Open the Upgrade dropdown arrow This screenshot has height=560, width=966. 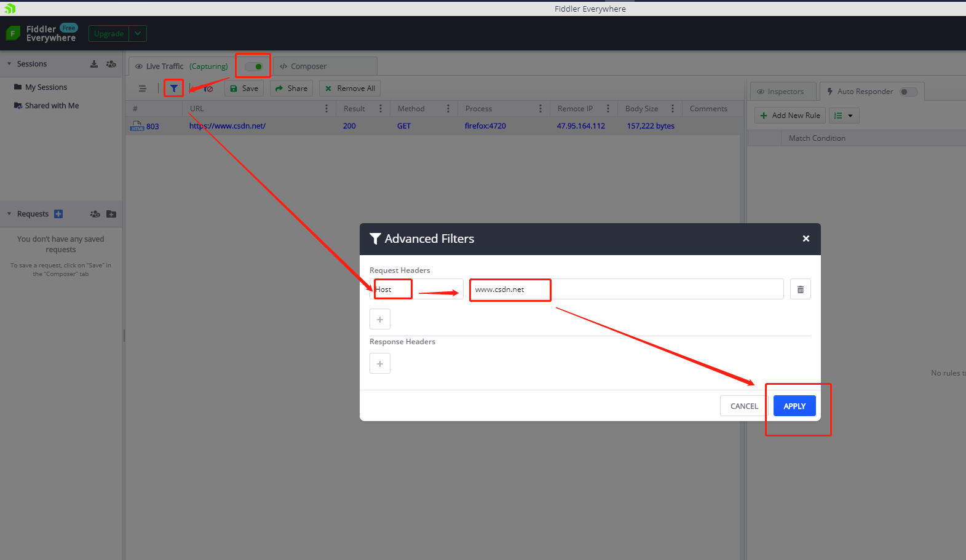click(x=138, y=34)
